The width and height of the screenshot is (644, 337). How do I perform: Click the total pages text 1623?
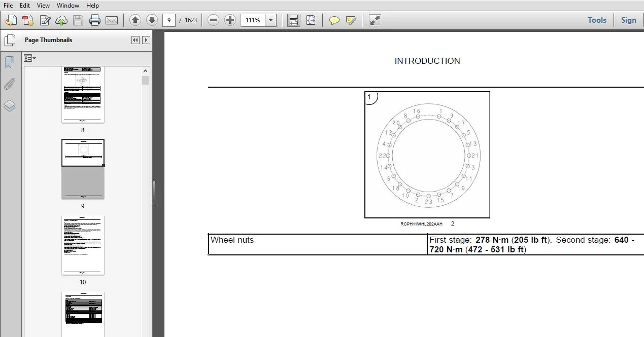point(191,20)
